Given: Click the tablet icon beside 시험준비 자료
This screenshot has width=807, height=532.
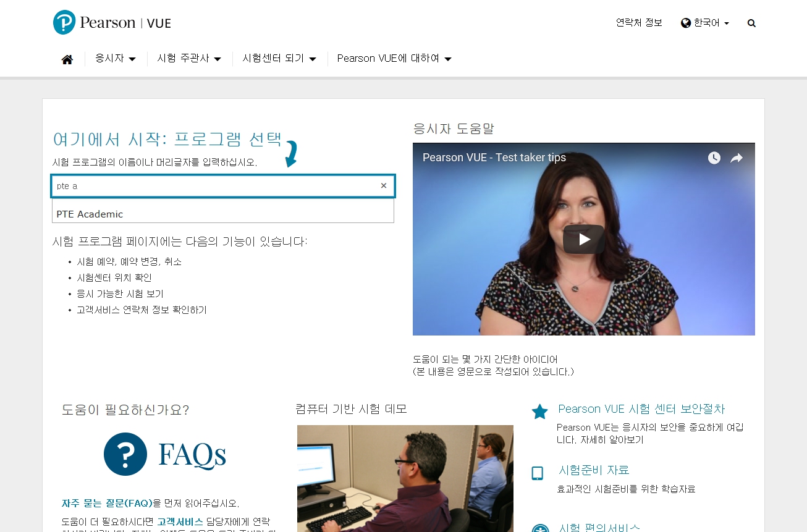Looking at the screenshot, I should coord(538,473).
